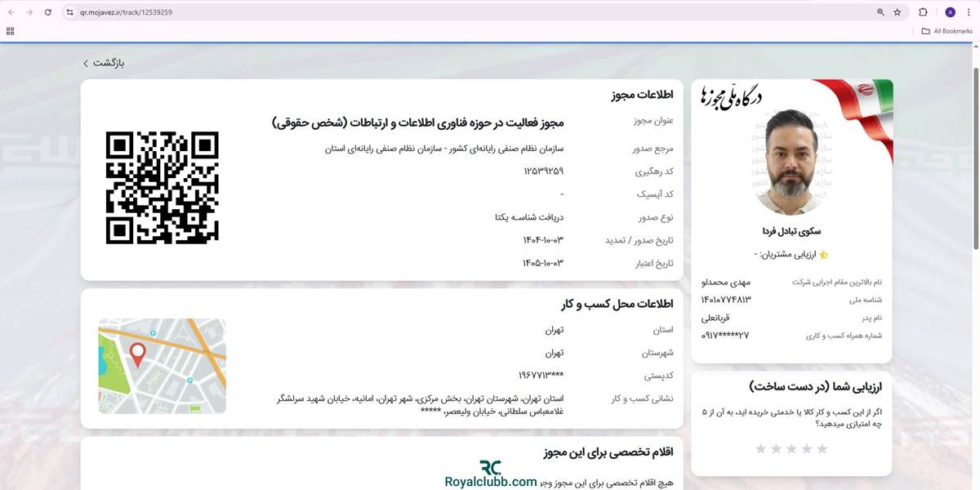Rate five stars, the leftmost rating star
Image resolution: width=980 pixels, height=490 pixels.
761,449
